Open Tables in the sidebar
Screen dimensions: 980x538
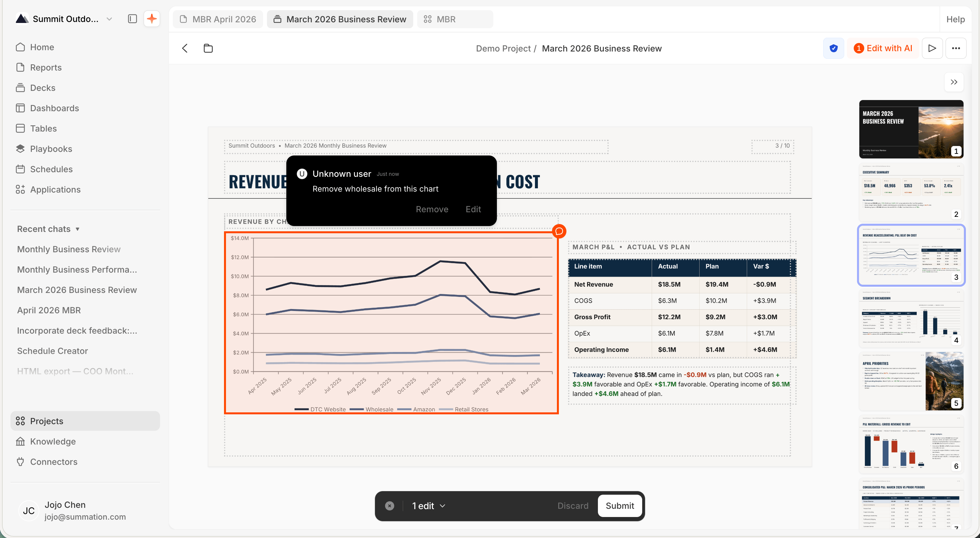pyautogui.click(x=85, y=129)
